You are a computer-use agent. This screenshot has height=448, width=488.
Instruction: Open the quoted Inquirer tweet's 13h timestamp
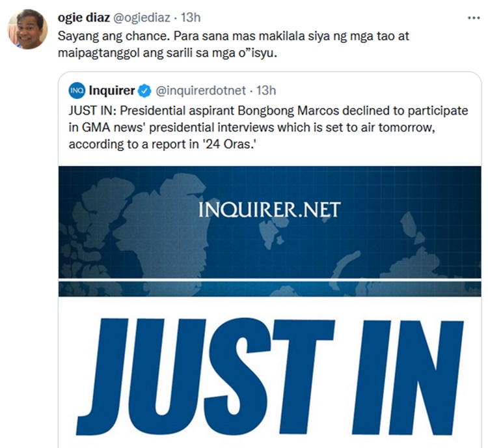click(x=266, y=91)
